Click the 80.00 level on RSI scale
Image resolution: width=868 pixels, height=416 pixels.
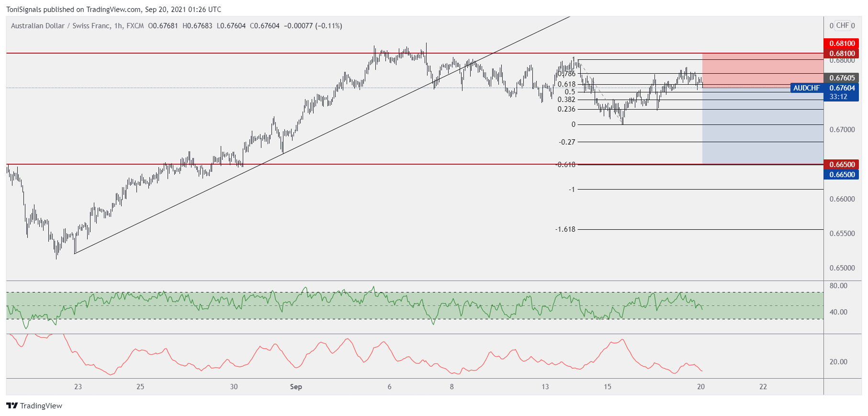click(x=838, y=286)
